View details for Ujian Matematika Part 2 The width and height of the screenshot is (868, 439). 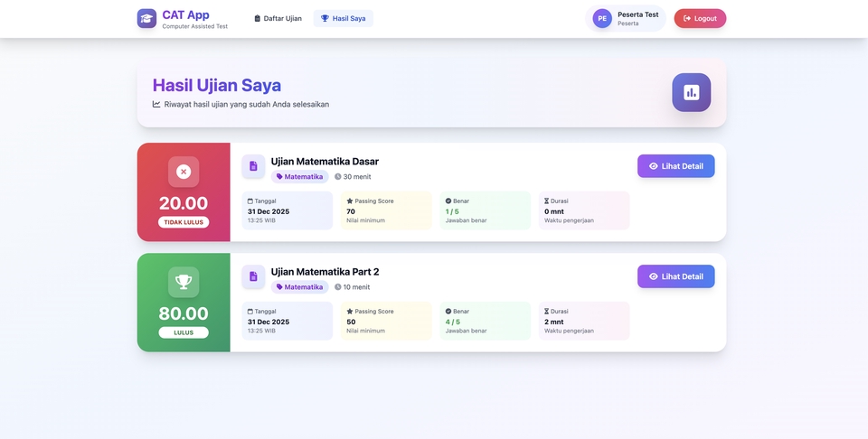675,276
